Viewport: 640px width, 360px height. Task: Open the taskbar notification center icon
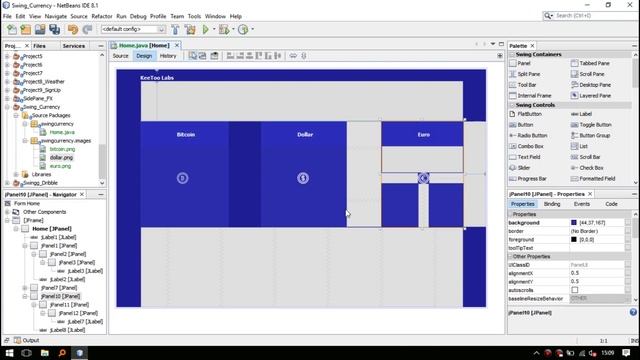[x=627, y=353]
